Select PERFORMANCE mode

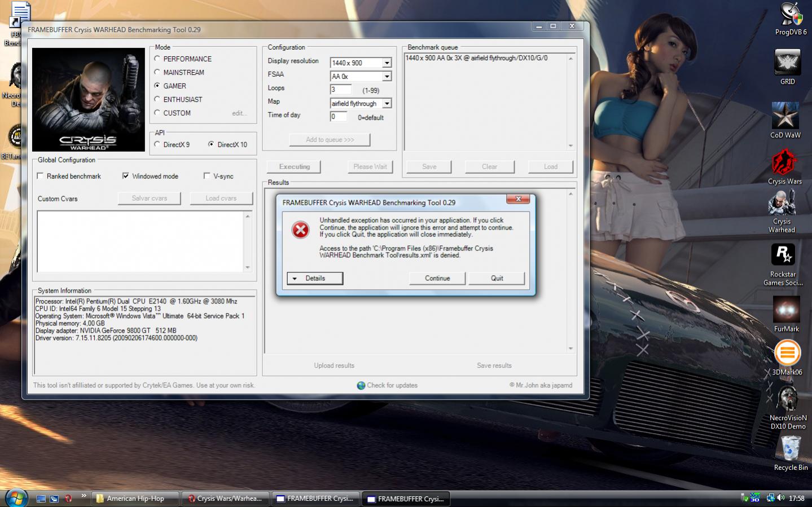pyautogui.click(x=157, y=59)
